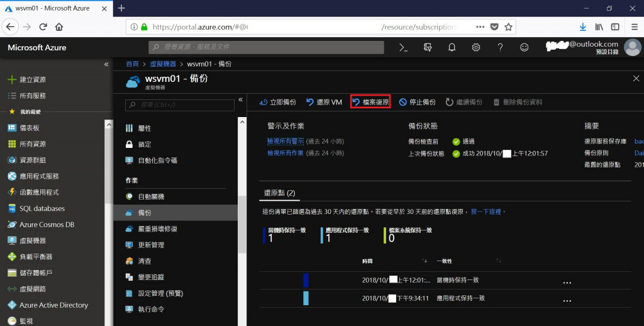
Task: Collapse the wsvm01 resource menu chevron
Action: point(240,99)
